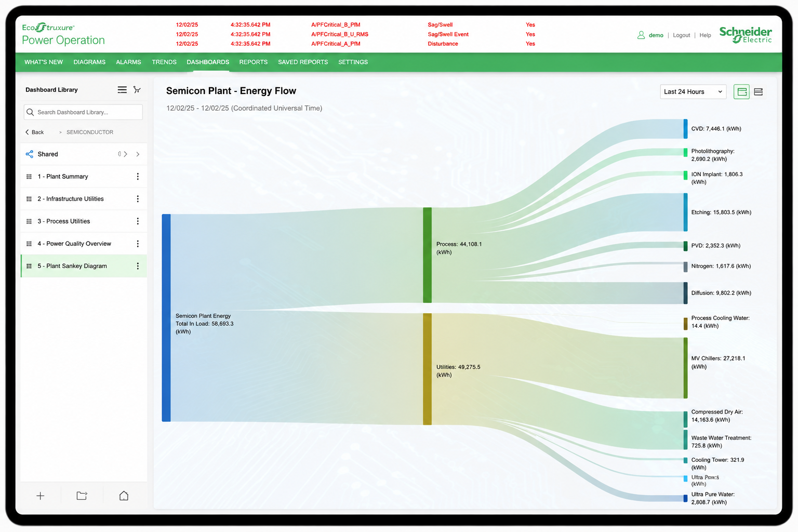
Task: Click the grid icon beside 4 - Power Quality Overview
Action: tap(29, 244)
